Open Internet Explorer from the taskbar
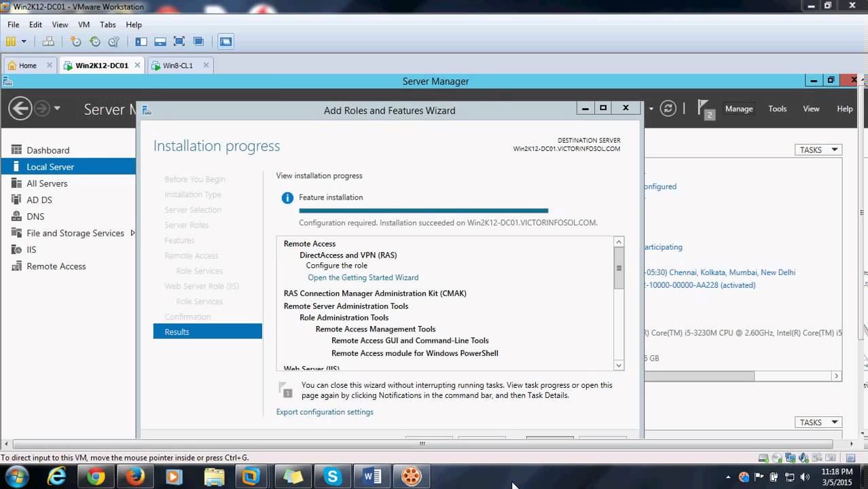Screen dimensions: 868x489 [56, 477]
